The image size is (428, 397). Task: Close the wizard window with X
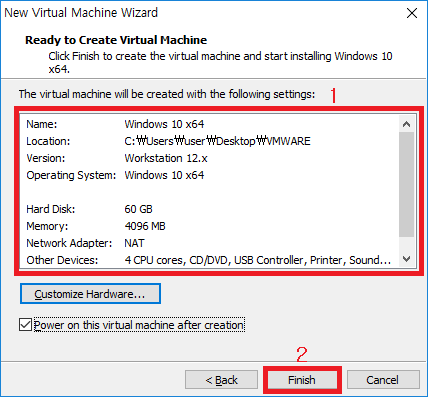(x=412, y=13)
